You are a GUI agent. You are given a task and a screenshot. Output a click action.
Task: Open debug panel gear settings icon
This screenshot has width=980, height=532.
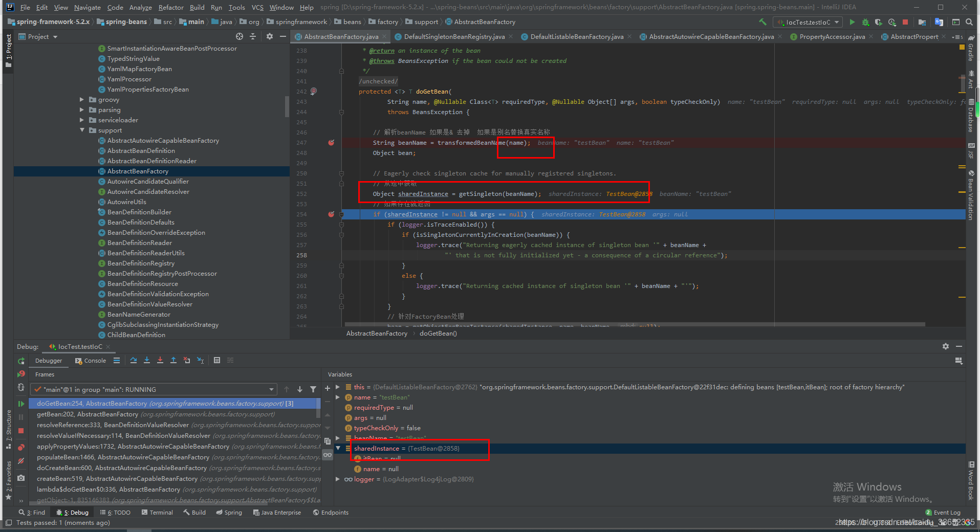[946, 346]
